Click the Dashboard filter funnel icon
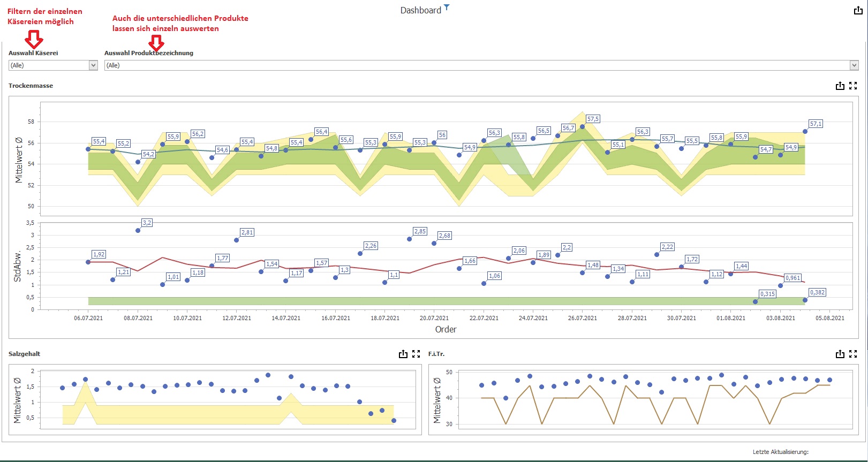The width and height of the screenshot is (868, 462). (447, 7)
